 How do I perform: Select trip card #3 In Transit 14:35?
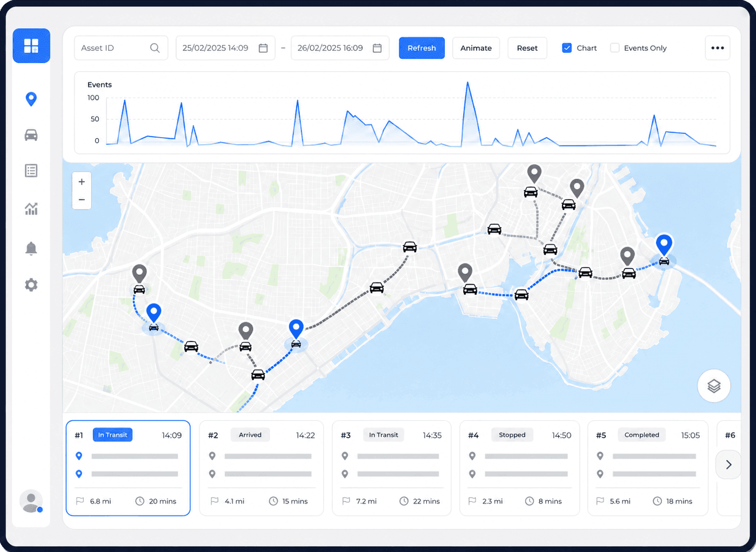click(x=391, y=468)
